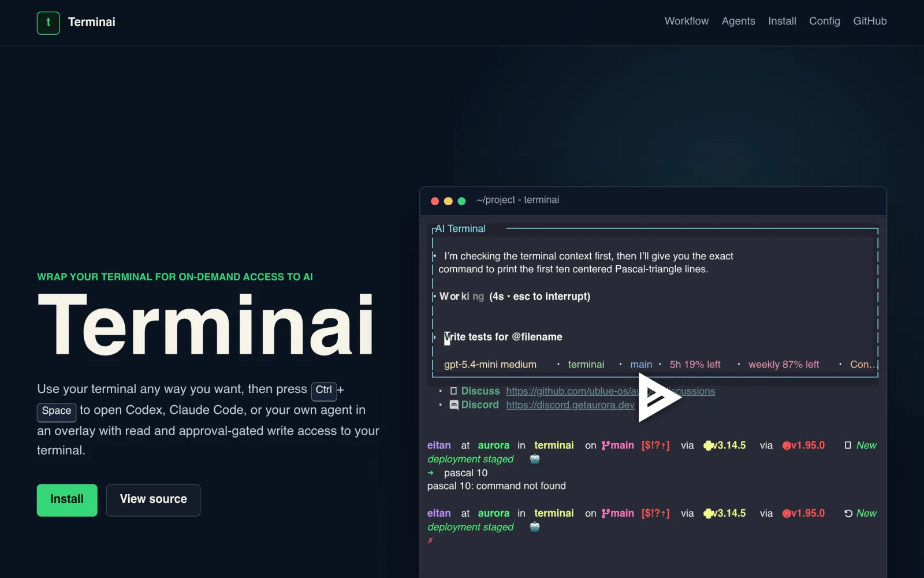The height and width of the screenshot is (578, 924).
Task: Click the Space key badge
Action: point(57,412)
